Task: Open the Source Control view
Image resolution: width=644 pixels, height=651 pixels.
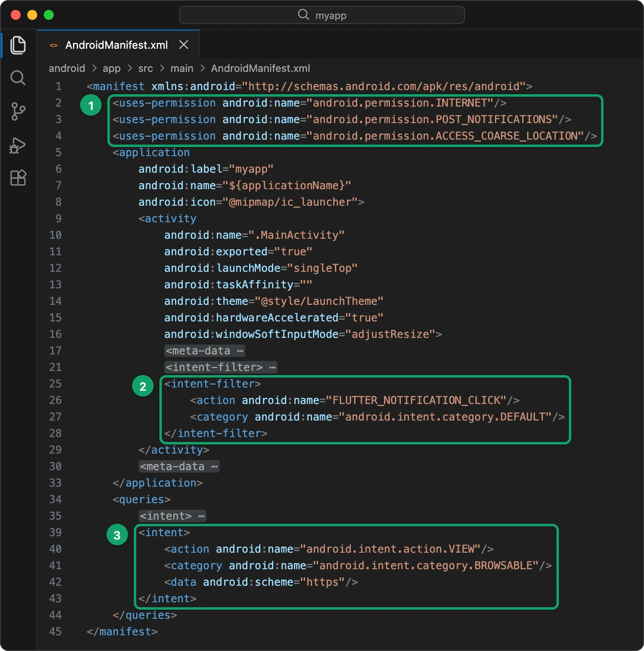Action: (x=18, y=112)
